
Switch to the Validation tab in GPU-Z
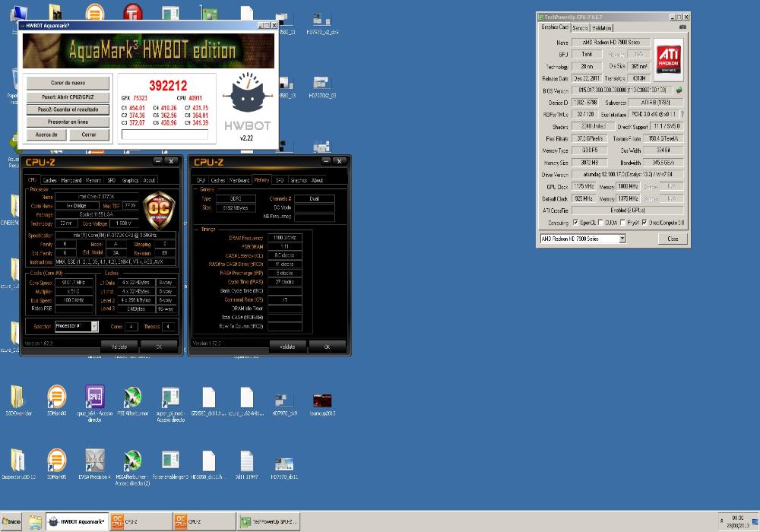pyautogui.click(x=601, y=28)
